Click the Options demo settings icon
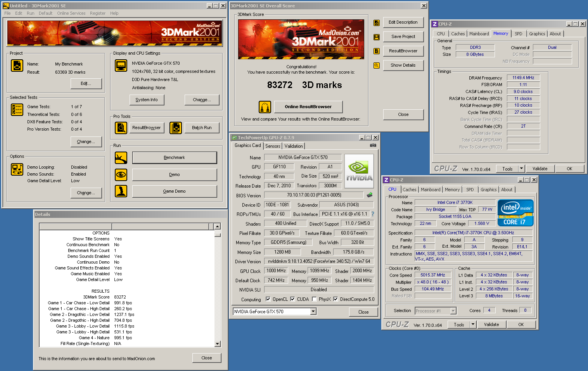Screen dimensions: 588x371 point(17,169)
